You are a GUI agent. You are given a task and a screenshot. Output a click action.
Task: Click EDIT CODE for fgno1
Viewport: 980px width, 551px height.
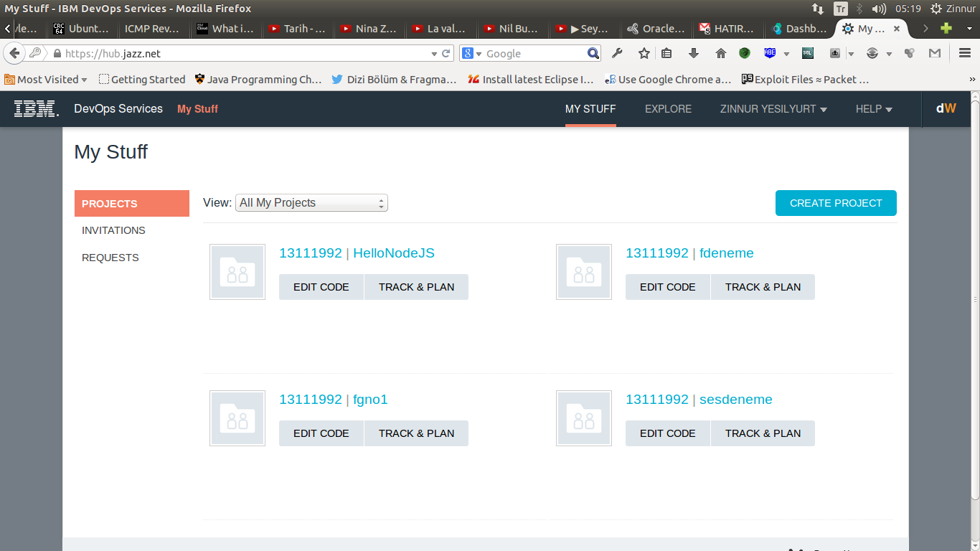click(x=321, y=433)
